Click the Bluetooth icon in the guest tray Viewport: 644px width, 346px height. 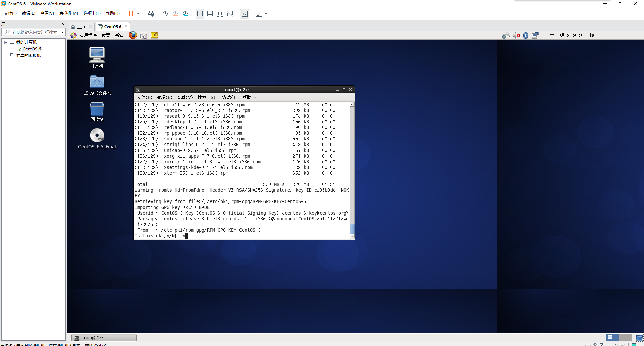526,35
